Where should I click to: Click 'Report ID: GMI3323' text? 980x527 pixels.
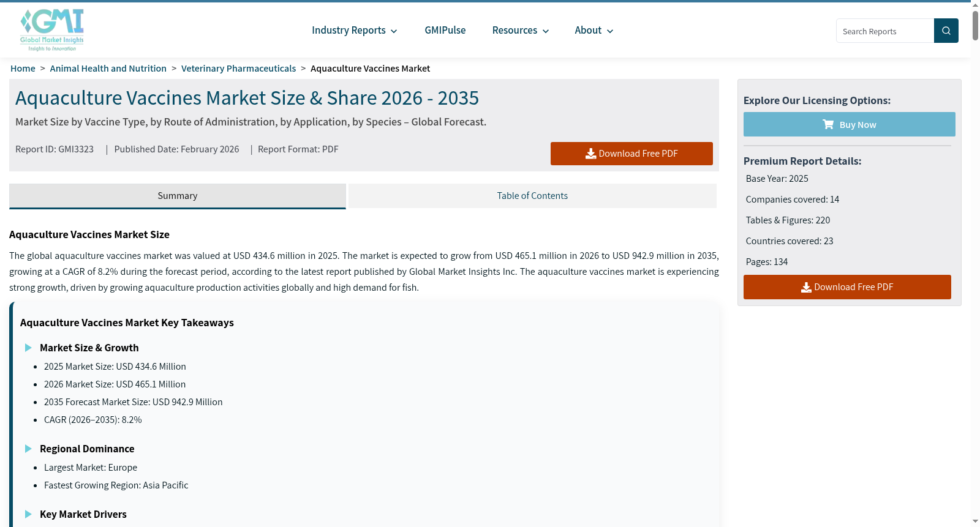[x=55, y=149]
